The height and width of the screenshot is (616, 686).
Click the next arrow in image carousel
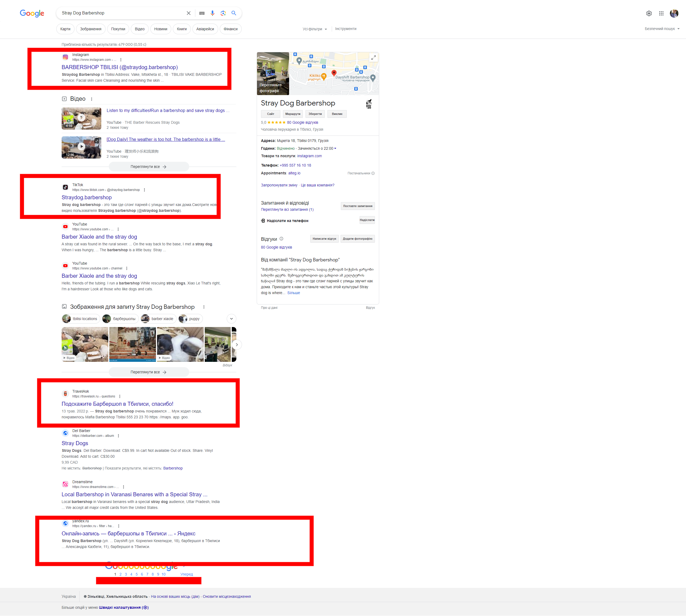237,344
